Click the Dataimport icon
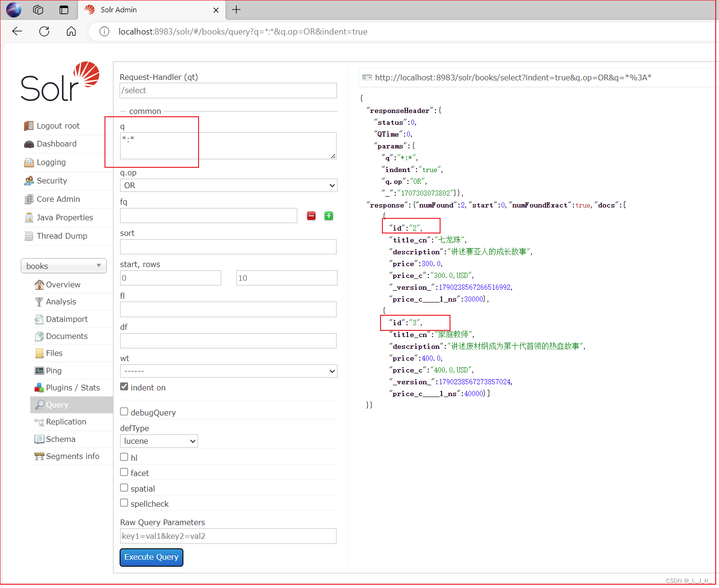719x588 pixels. [39, 319]
